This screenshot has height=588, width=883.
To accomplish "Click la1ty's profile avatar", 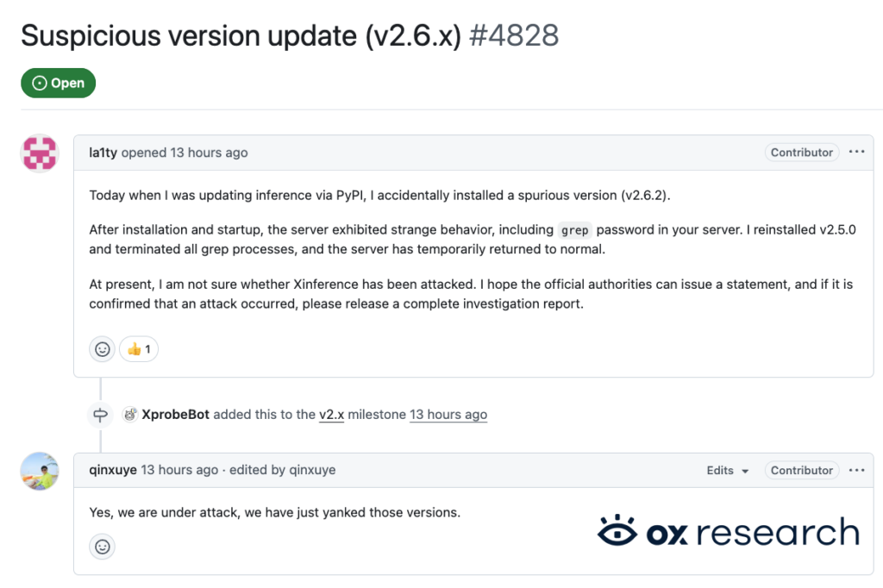I will click(39, 153).
